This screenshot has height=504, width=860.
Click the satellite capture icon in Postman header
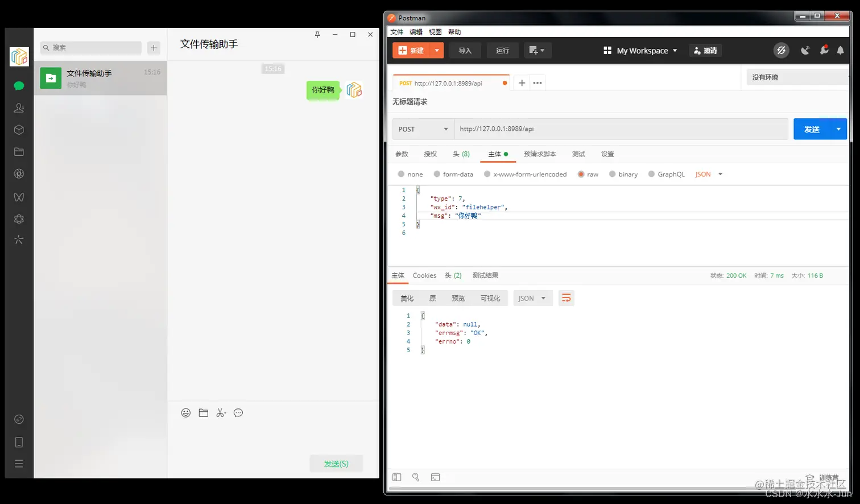click(x=805, y=50)
